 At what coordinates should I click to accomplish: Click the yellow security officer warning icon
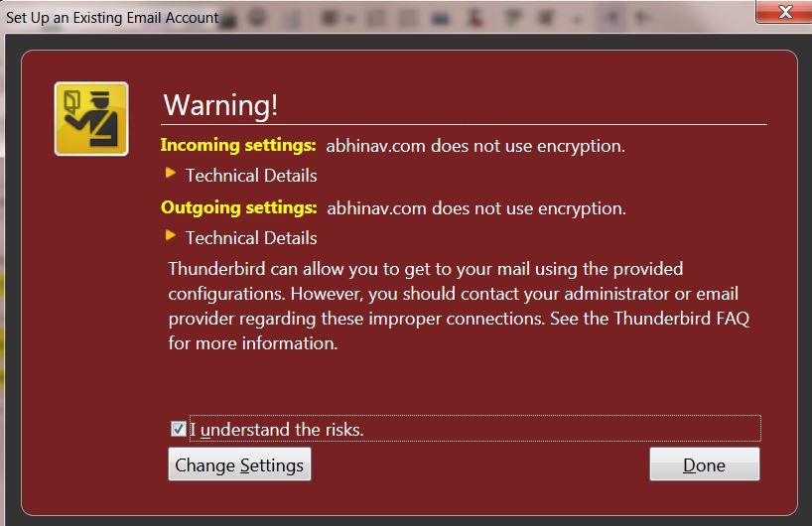tap(90, 119)
